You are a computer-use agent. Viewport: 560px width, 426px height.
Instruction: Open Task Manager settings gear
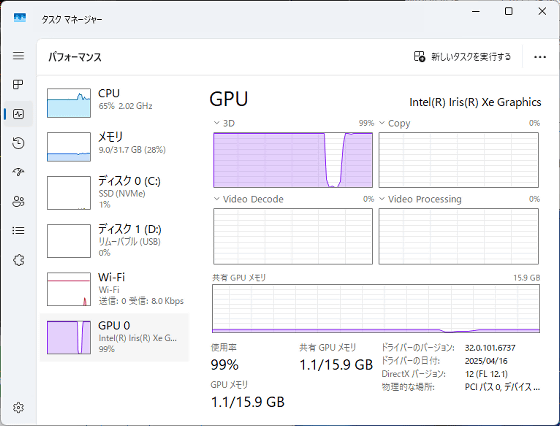pyautogui.click(x=18, y=407)
